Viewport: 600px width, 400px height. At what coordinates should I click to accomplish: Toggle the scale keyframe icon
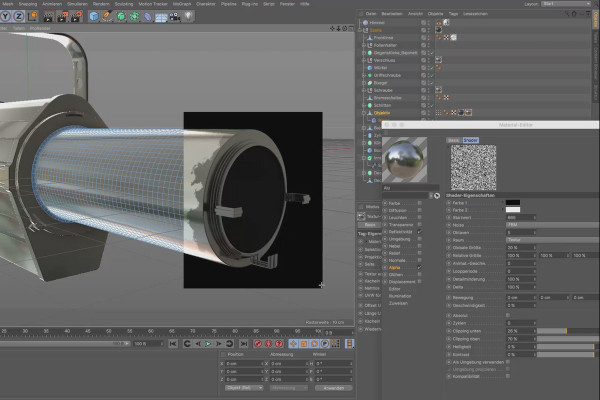(x=303, y=344)
